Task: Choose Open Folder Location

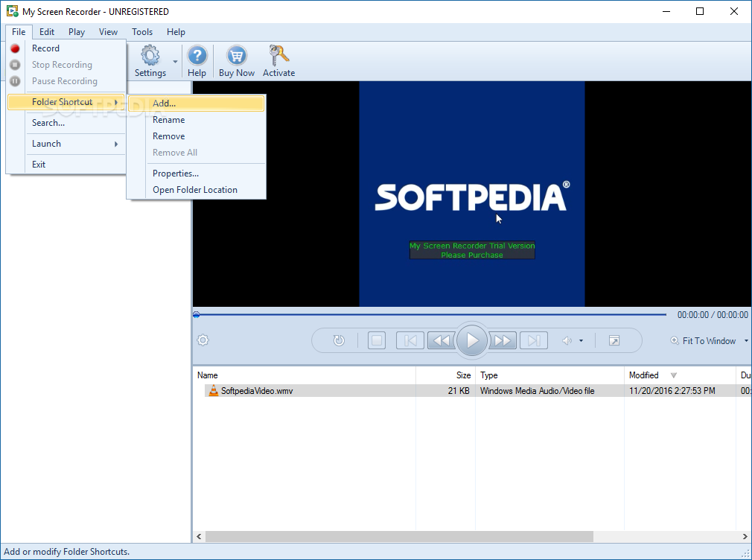Action: pyautogui.click(x=196, y=190)
